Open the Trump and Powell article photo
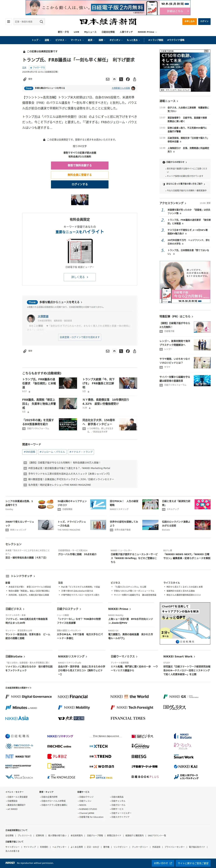This screenshot has width=216, height=868. point(80,200)
